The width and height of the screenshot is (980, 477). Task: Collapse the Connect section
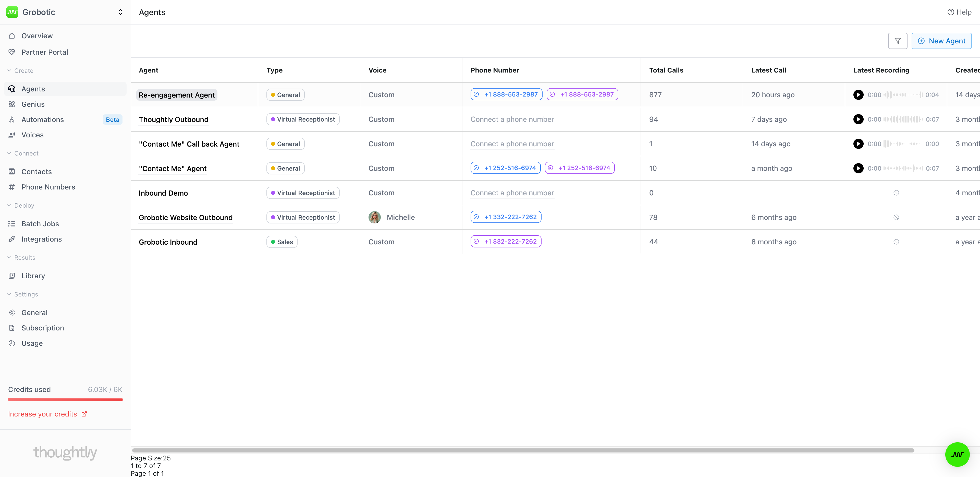tap(23, 153)
